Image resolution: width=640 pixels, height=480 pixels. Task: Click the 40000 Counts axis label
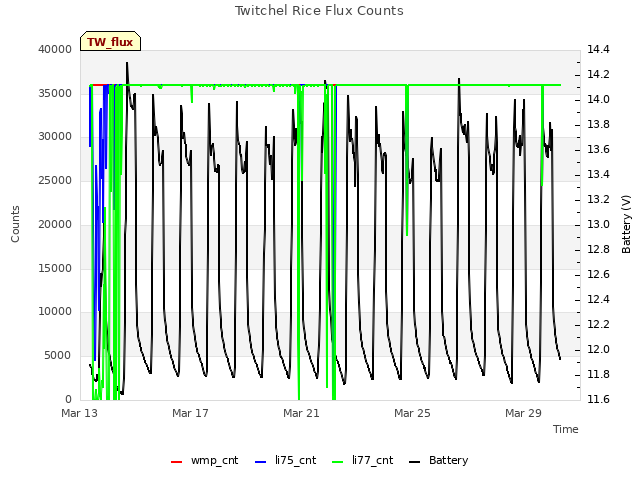[55, 49]
